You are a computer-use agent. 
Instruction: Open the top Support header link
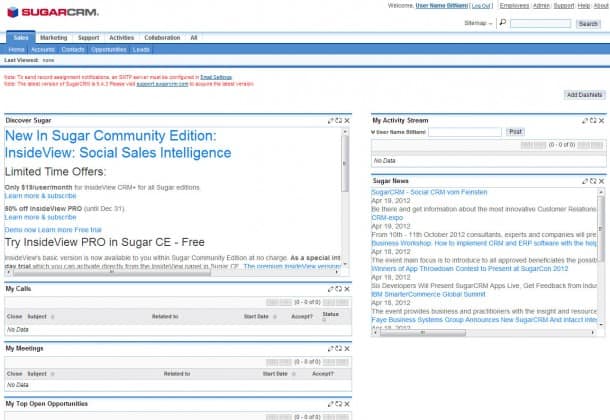click(564, 6)
